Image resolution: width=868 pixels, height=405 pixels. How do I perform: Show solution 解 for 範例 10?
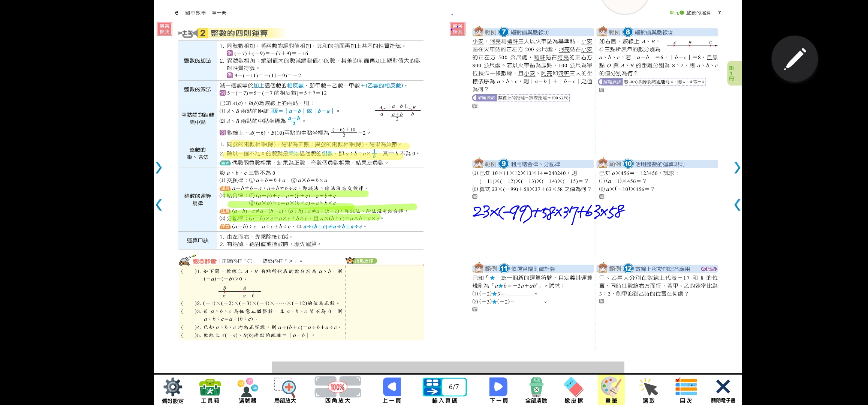pos(602,196)
